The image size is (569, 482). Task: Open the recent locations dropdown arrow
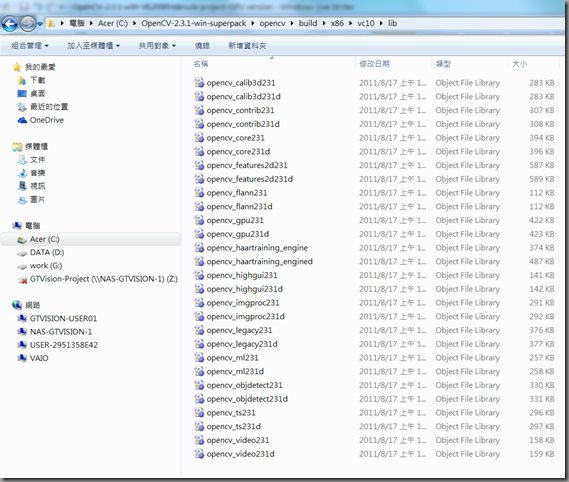click(x=40, y=24)
